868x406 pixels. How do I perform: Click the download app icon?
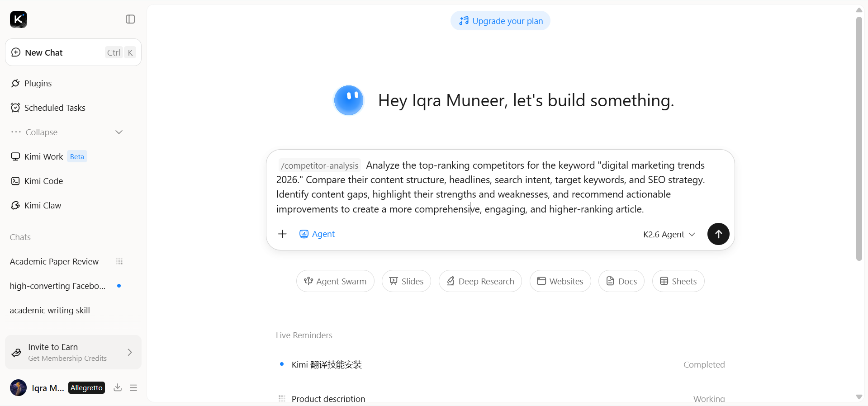pyautogui.click(x=118, y=387)
